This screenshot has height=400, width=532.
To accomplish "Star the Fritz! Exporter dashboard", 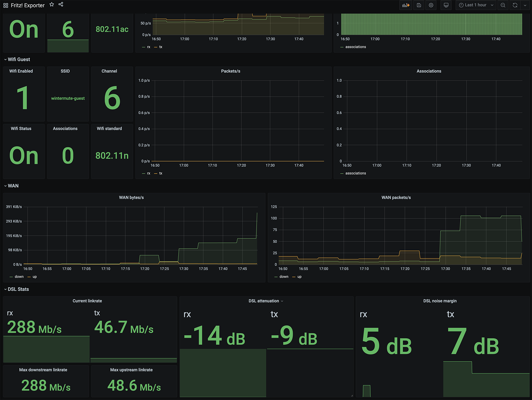I will coord(52,5).
